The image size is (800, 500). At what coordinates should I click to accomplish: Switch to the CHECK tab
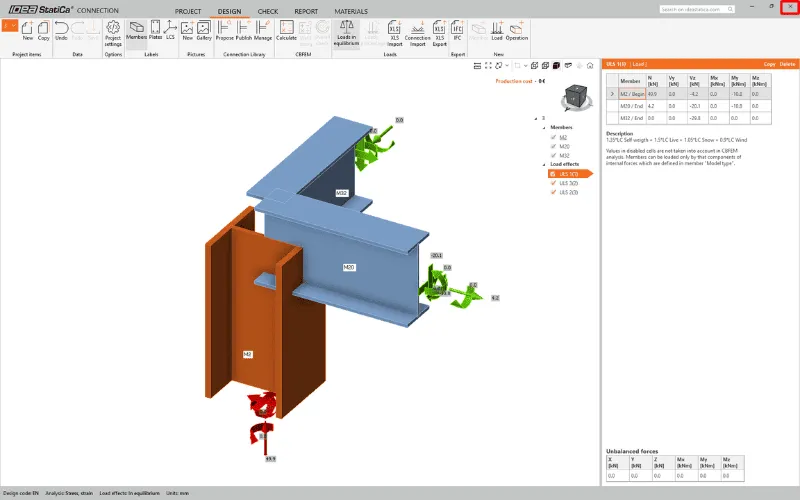click(268, 10)
